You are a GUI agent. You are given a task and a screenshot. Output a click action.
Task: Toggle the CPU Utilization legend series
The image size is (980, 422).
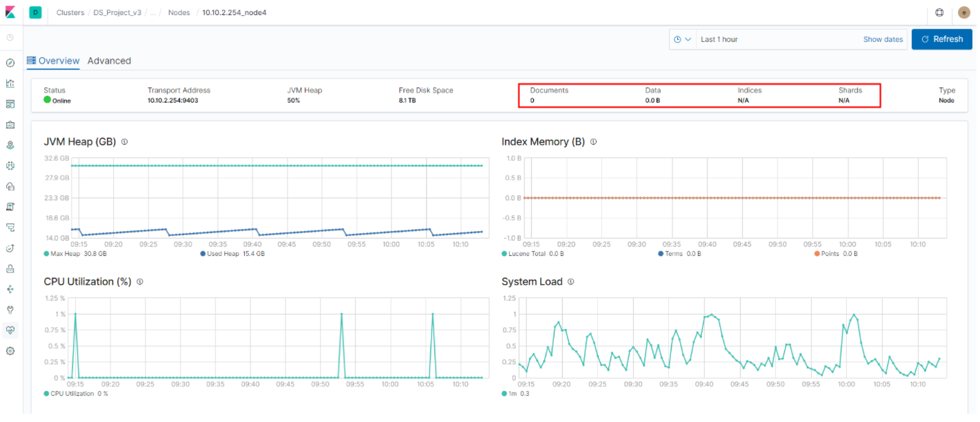[x=76, y=394]
